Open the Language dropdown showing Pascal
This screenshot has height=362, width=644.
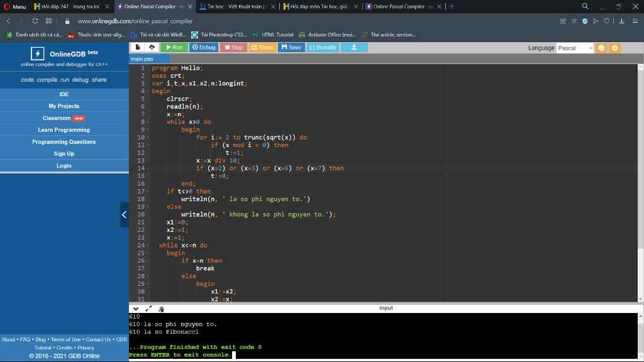575,48
